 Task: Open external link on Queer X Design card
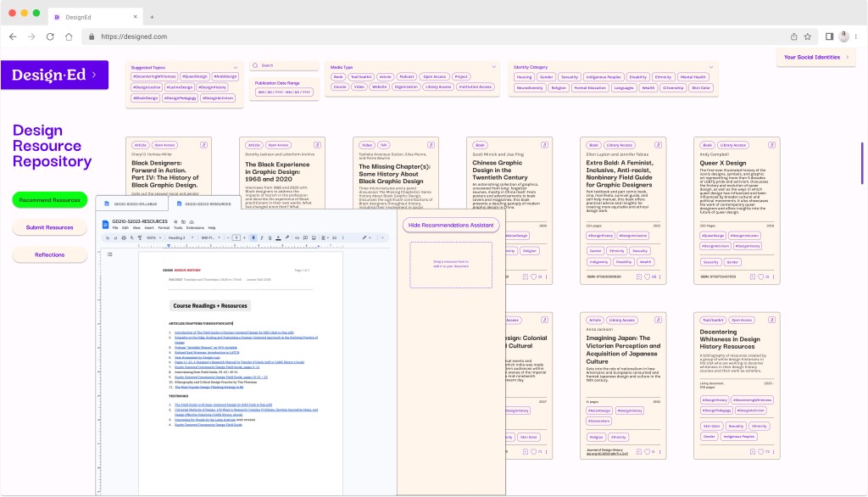point(771,145)
